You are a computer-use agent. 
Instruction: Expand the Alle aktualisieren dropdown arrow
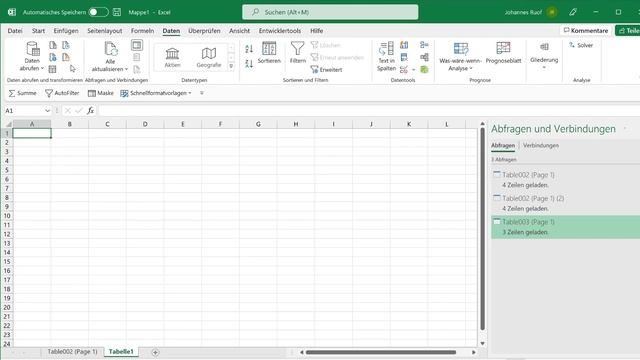[126, 69]
